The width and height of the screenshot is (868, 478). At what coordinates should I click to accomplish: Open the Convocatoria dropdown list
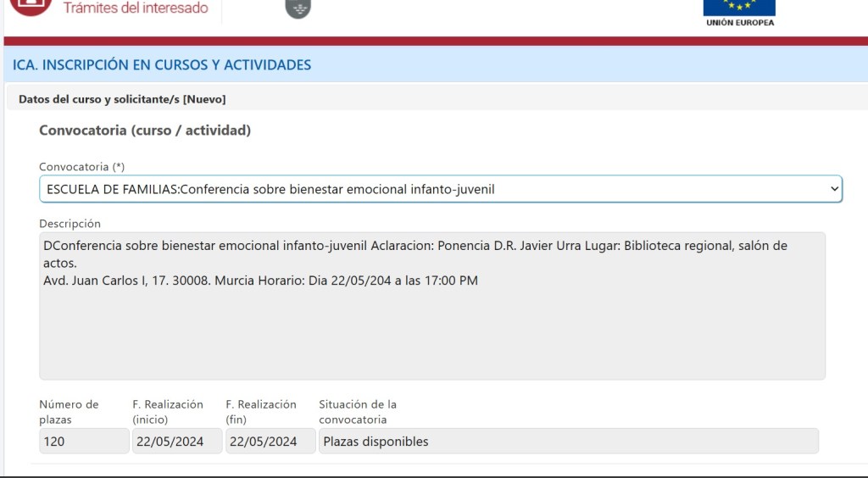pyautogui.click(x=440, y=189)
